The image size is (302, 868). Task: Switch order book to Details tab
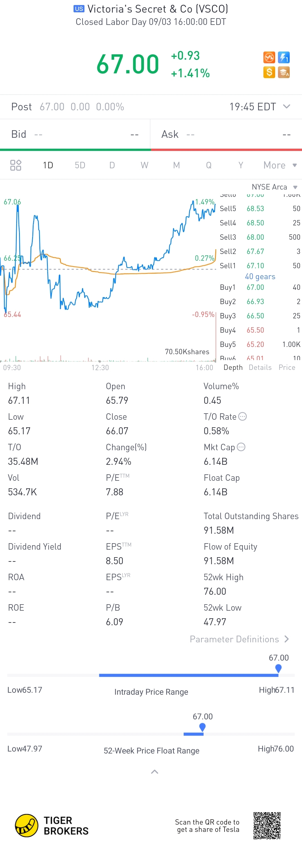pyautogui.click(x=260, y=367)
